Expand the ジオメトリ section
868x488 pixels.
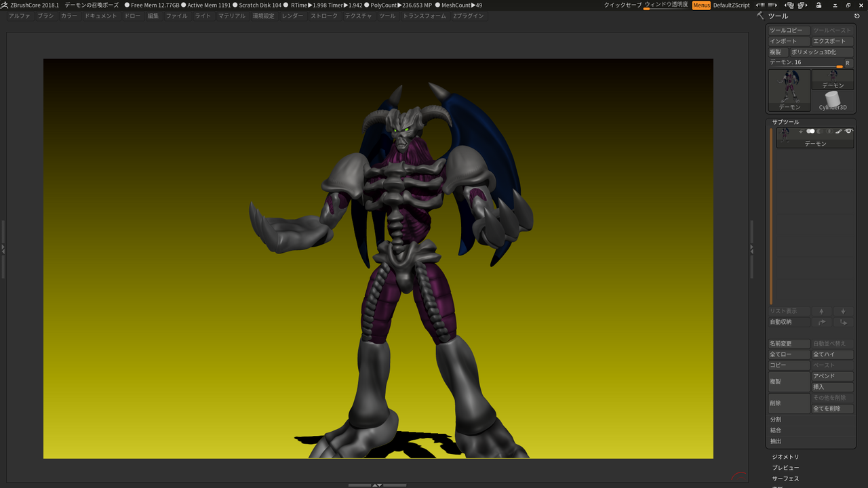(785, 457)
